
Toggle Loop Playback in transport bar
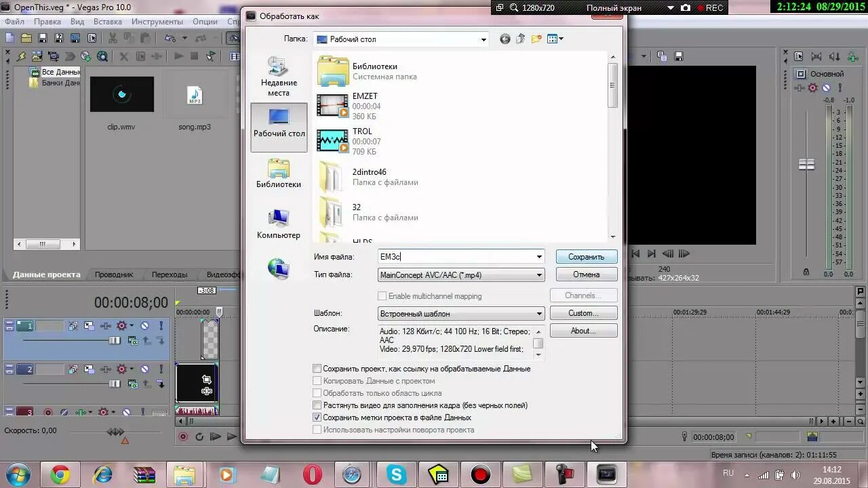coord(199,437)
